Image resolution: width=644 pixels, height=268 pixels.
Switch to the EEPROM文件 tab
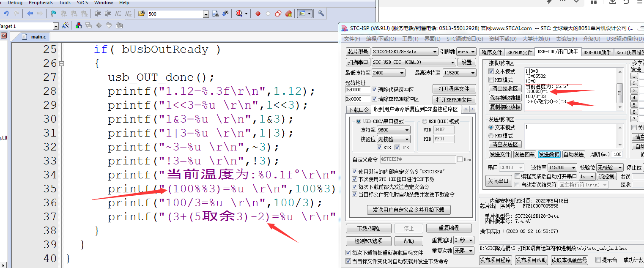point(520,52)
